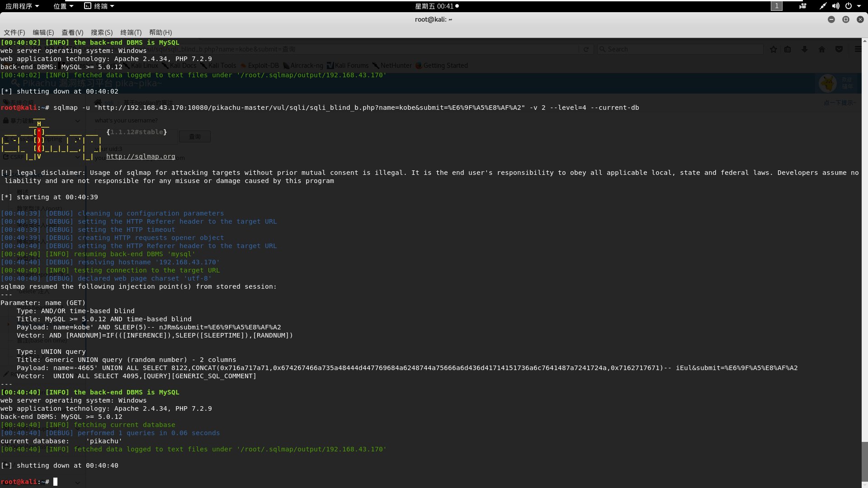Expand the system menu arrow

(x=859, y=6)
